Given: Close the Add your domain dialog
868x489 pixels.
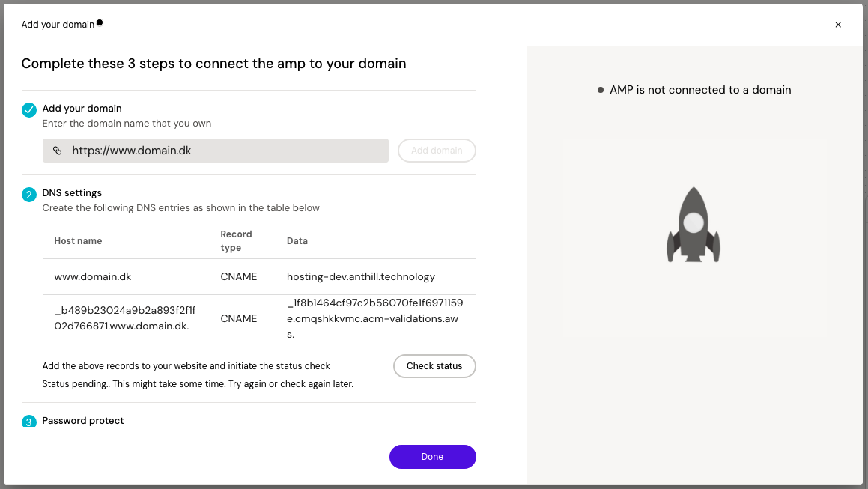Looking at the screenshot, I should coord(838,25).
